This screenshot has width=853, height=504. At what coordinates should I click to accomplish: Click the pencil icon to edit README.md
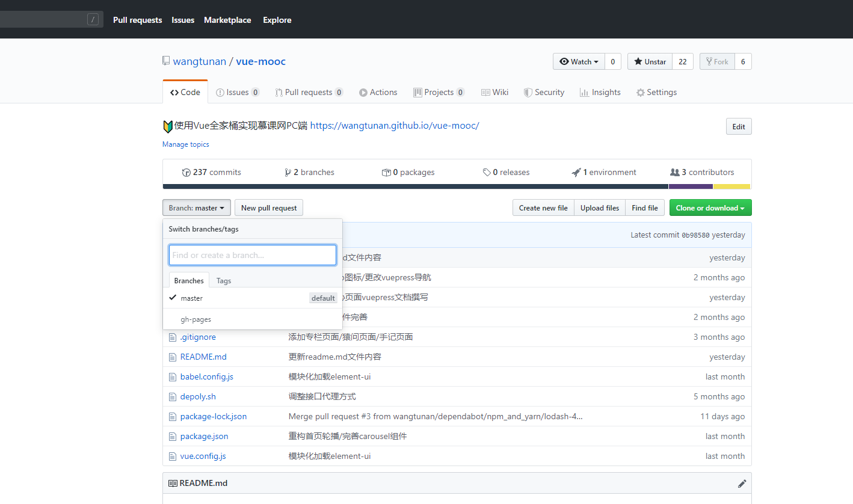742,484
